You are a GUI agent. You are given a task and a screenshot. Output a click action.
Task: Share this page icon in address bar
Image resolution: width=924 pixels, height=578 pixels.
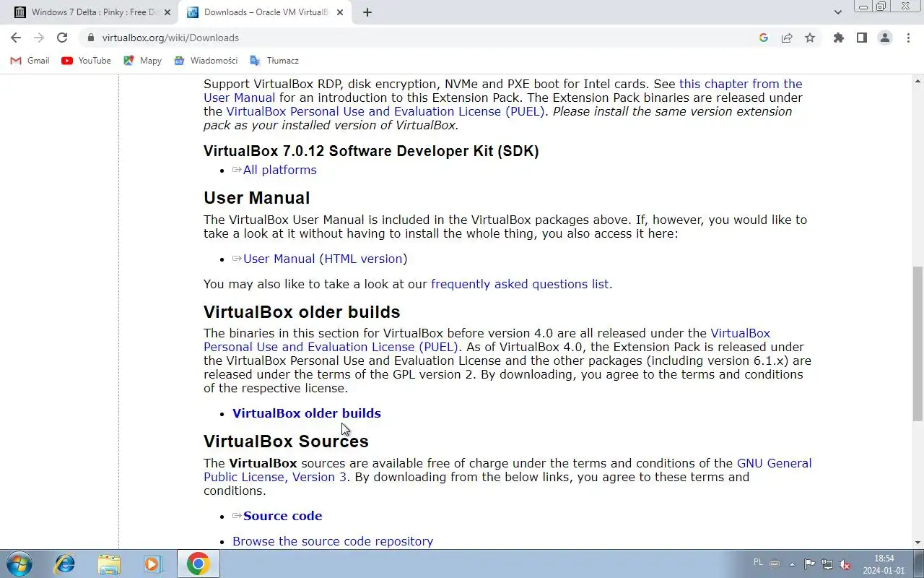tap(787, 38)
